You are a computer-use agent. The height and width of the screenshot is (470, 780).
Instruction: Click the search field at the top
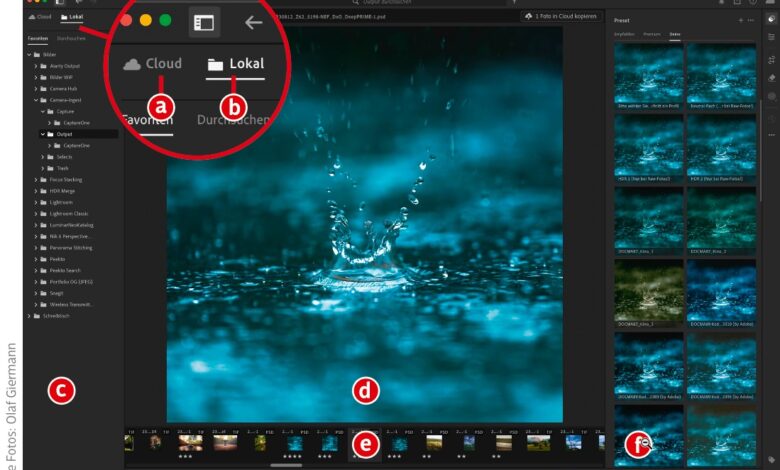click(x=428, y=2)
